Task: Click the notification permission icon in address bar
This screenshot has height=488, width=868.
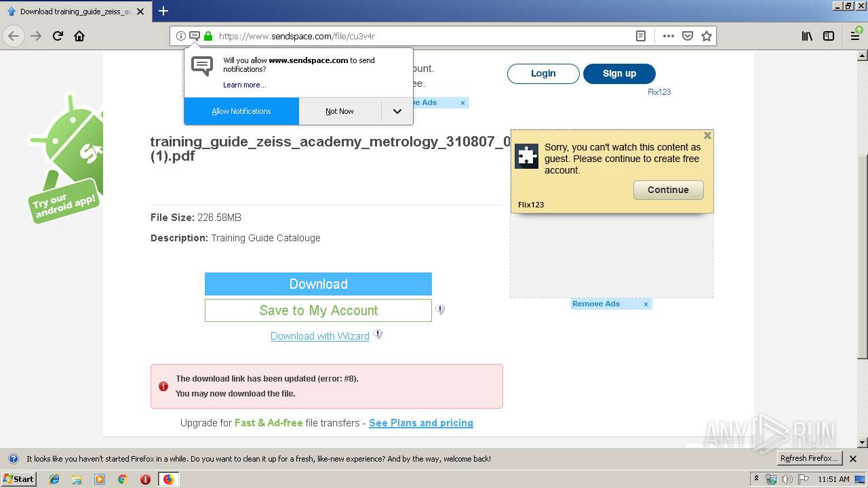Action: click(194, 36)
